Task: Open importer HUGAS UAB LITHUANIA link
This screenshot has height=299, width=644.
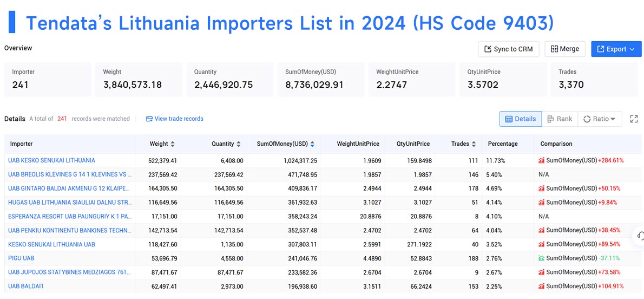Action: [x=70, y=203]
